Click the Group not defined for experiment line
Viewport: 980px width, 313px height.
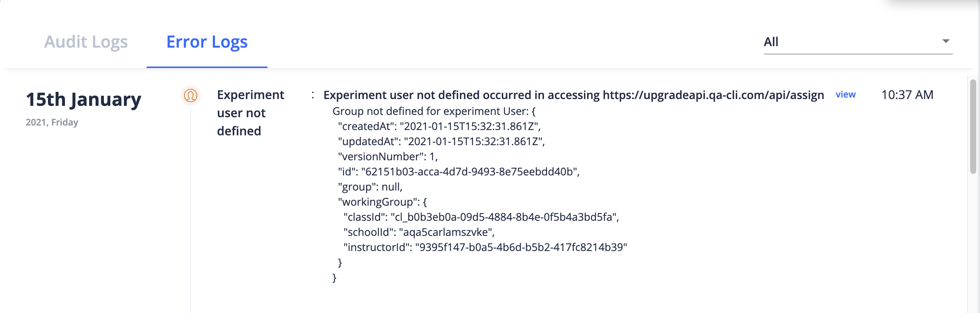(x=434, y=111)
